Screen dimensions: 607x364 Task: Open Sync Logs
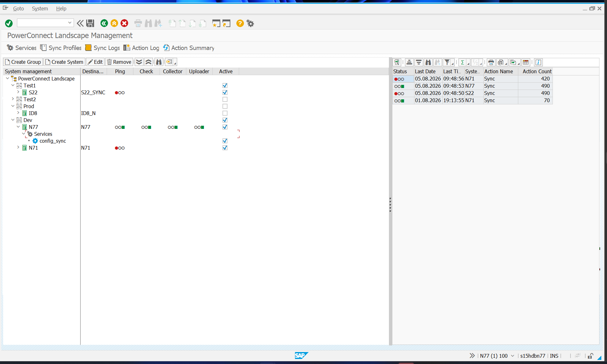103,48
